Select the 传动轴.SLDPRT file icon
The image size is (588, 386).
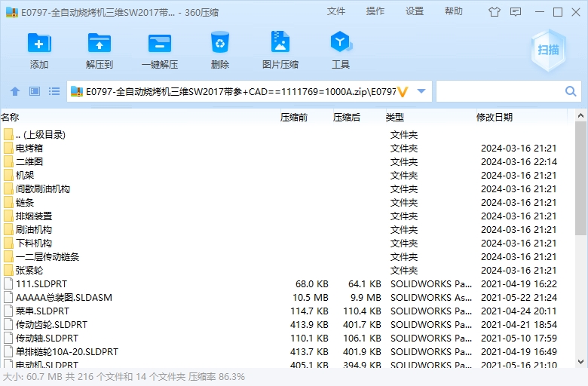(8, 338)
